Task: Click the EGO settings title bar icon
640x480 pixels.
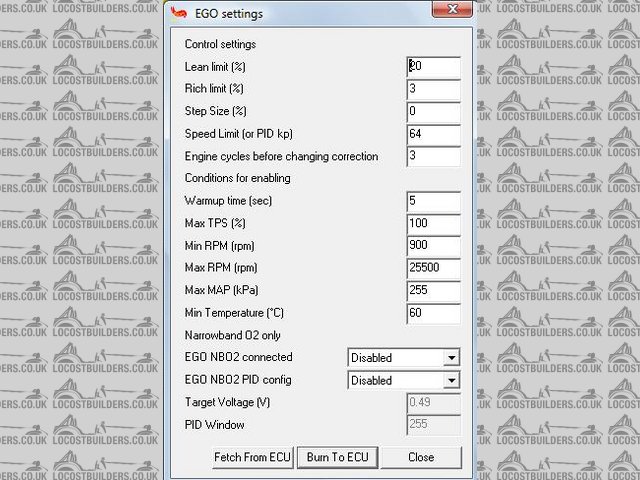Action: [x=178, y=13]
